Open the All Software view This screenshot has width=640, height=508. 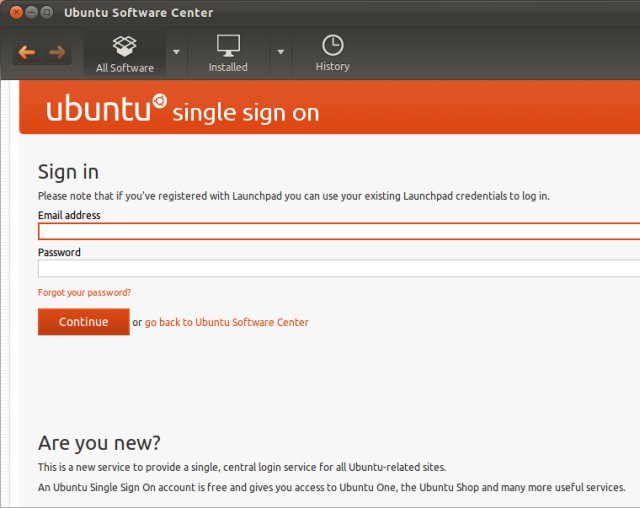pyautogui.click(x=125, y=54)
